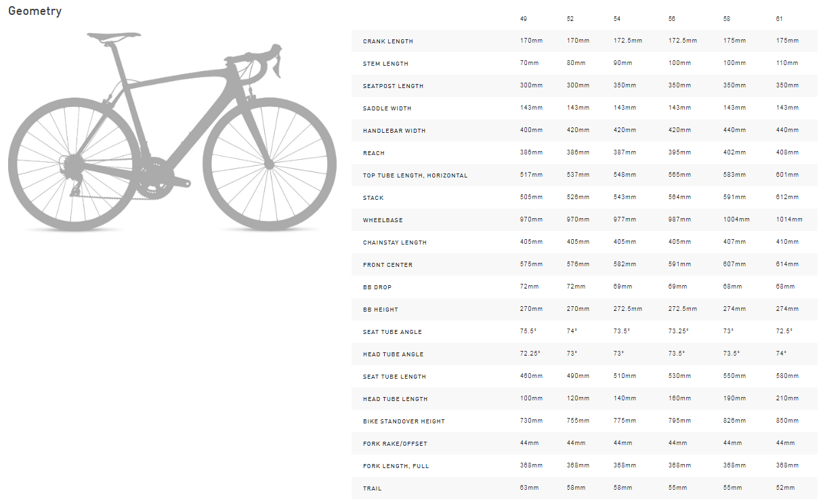Click the BB Drop row label
Image resolution: width=821 pixels, height=504 pixels.
click(x=377, y=287)
